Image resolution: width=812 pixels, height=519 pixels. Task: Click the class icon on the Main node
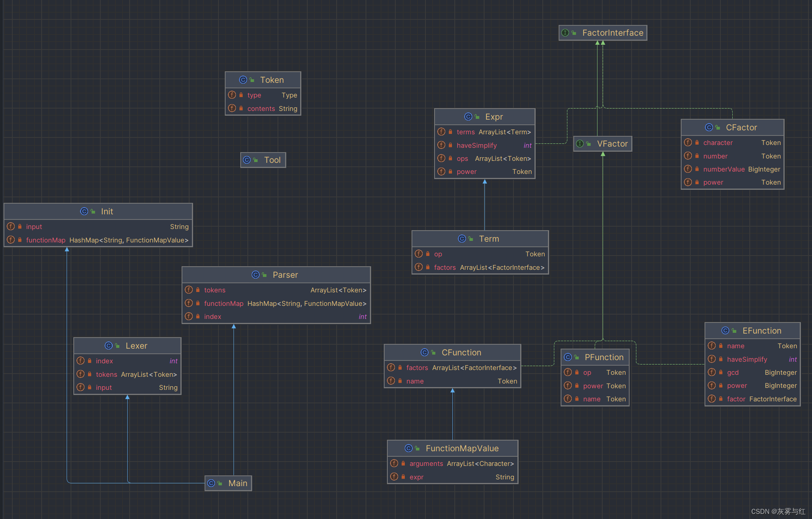point(211,483)
